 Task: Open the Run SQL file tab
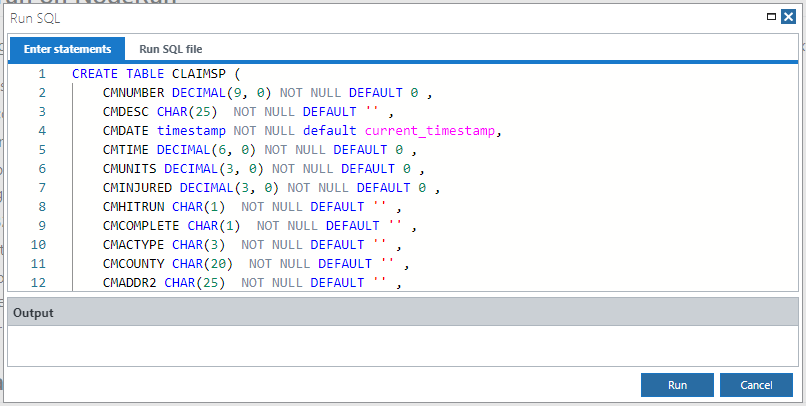click(170, 49)
